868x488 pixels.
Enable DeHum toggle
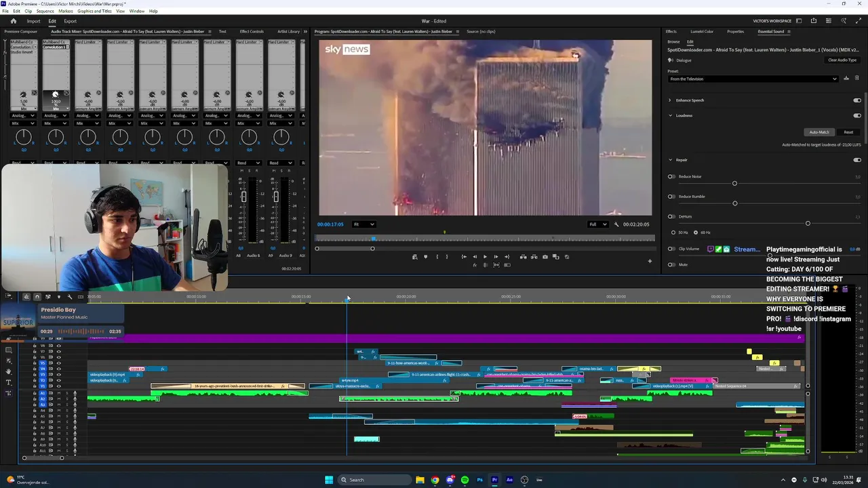tap(671, 217)
